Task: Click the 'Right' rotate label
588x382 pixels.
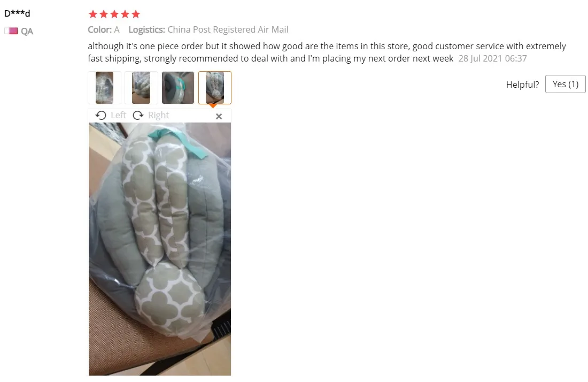Action: (x=158, y=115)
